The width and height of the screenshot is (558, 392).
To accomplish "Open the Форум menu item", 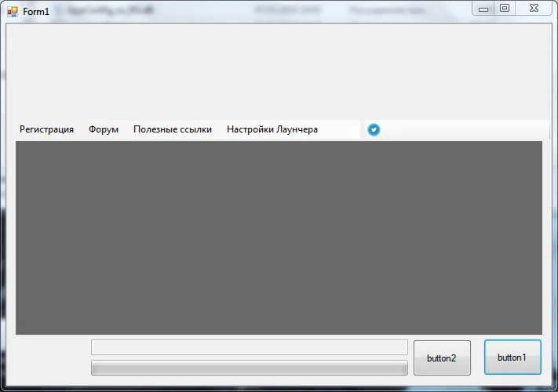I will 104,129.
